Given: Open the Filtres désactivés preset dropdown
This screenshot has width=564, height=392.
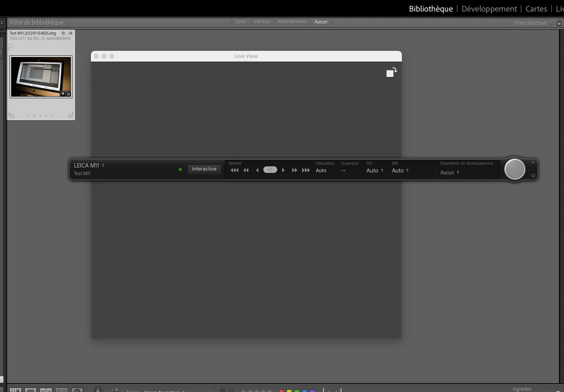Looking at the screenshot, I should [x=533, y=23].
